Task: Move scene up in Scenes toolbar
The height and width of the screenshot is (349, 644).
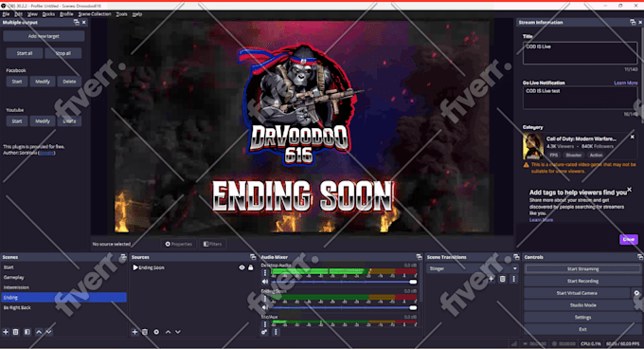Action: point(39,332)
